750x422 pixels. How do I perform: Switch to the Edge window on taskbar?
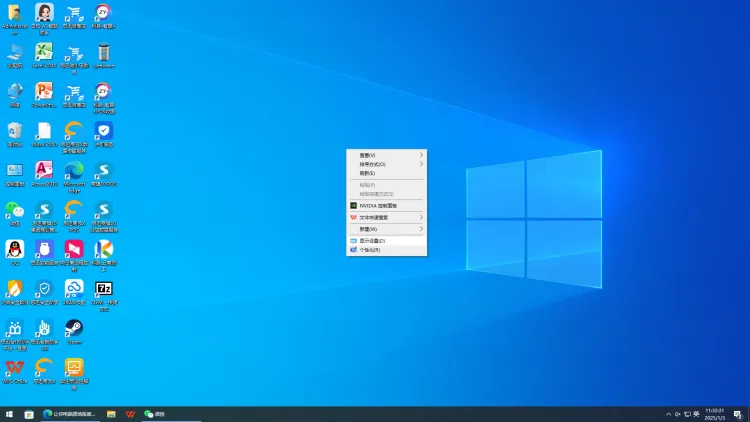[x=70, y=414]
